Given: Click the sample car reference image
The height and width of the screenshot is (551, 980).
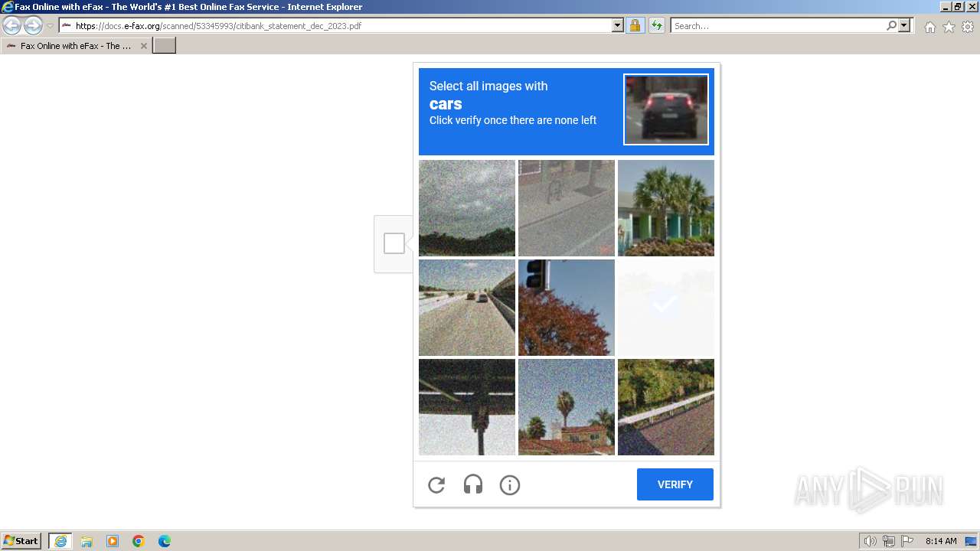Looking at the screenshot, I should 666,109.
